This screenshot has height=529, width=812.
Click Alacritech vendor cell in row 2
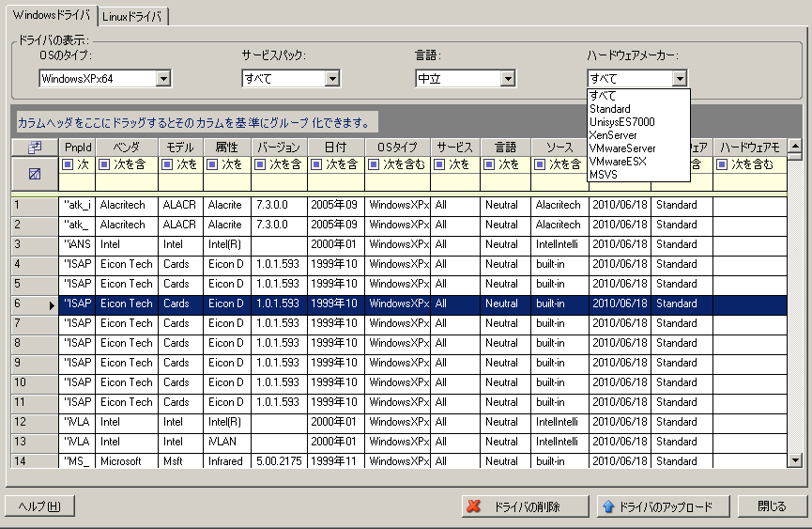click(x=127, y=225)
